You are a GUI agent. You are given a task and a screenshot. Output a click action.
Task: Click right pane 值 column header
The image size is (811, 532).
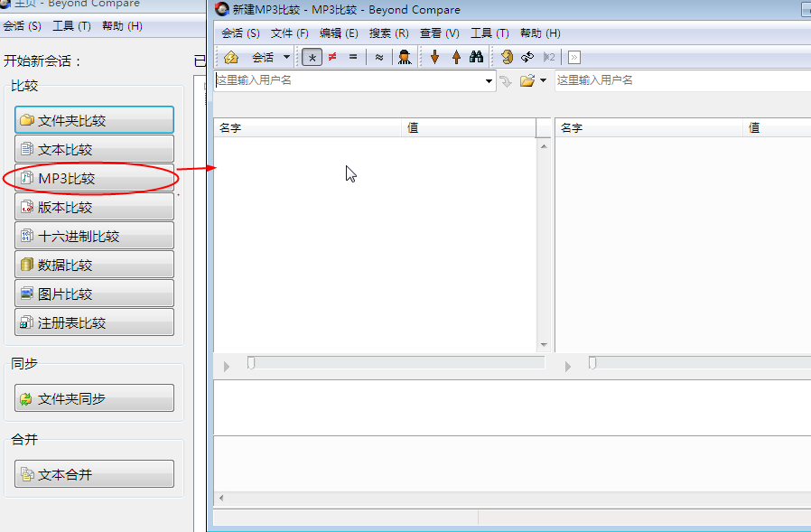click(x=778, y=128)
